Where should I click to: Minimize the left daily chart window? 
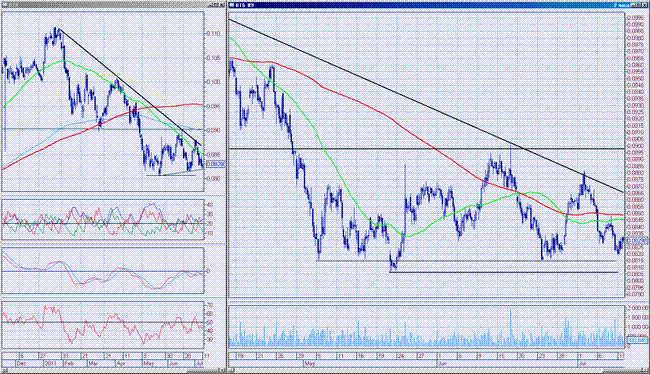pyautogui.click(x=211, y=5)
